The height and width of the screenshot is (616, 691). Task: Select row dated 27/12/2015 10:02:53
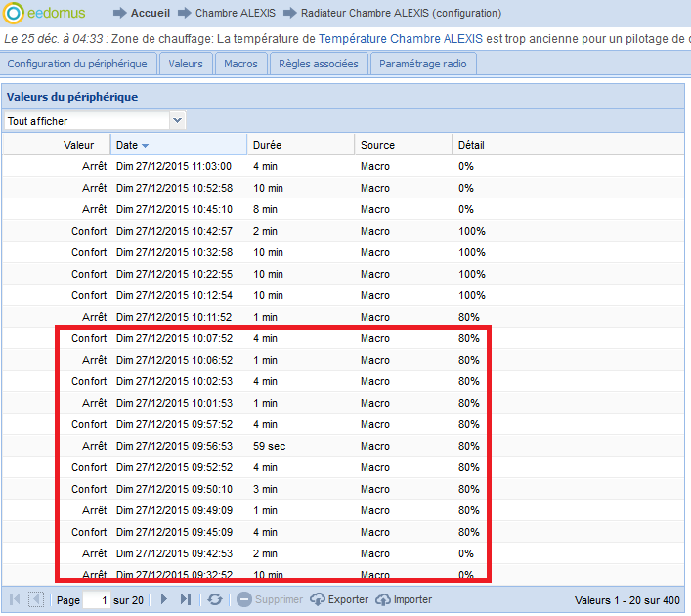click(x=343, y=383)
